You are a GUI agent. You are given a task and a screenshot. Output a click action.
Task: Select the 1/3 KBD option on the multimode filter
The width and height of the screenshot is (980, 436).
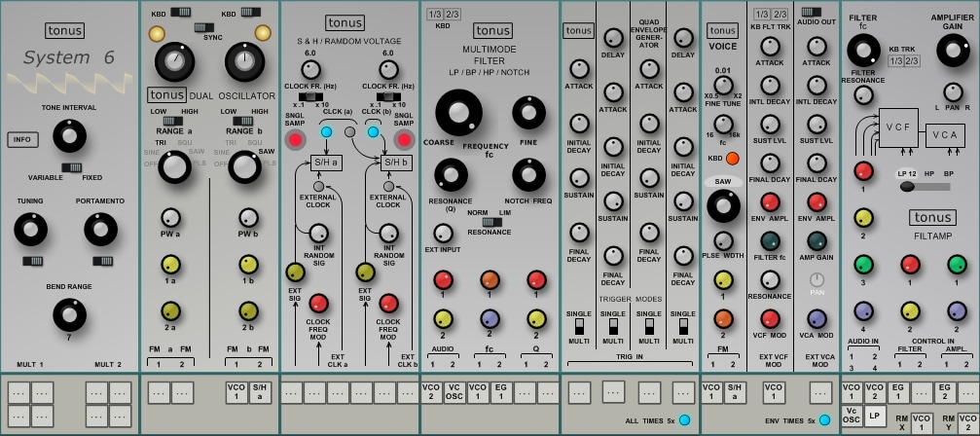[435, 15]
